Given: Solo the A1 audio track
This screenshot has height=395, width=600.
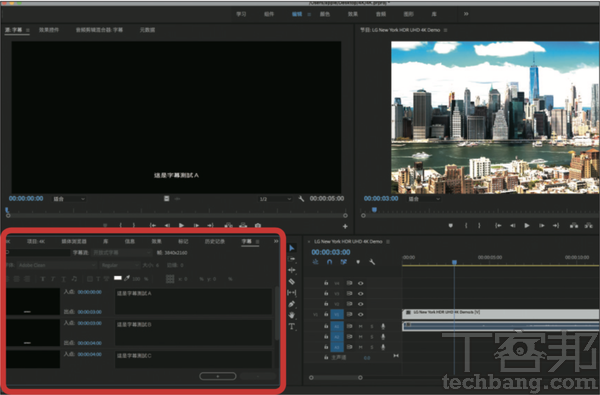Looking at the screenshot, I should [371, 326].
